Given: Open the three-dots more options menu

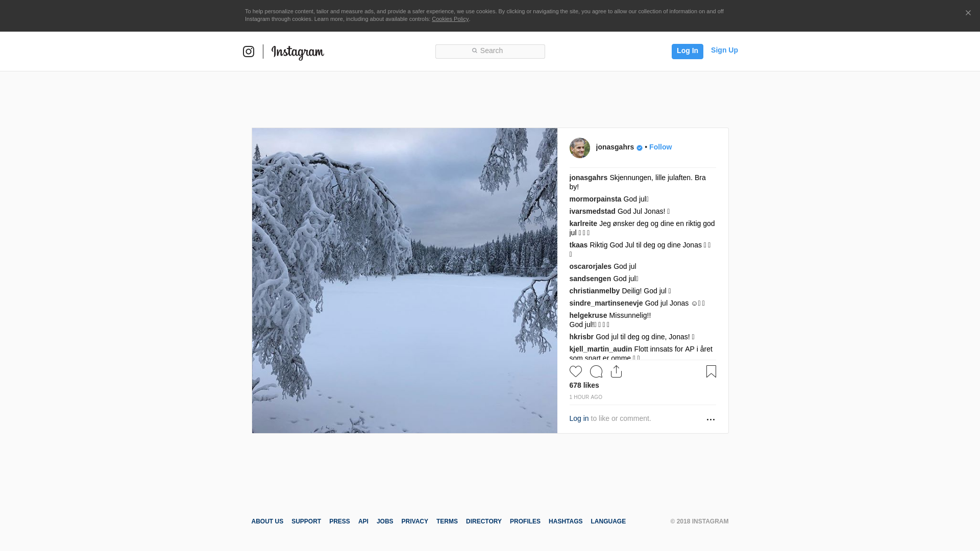Looking at the screenshot, I should point(710,419).
